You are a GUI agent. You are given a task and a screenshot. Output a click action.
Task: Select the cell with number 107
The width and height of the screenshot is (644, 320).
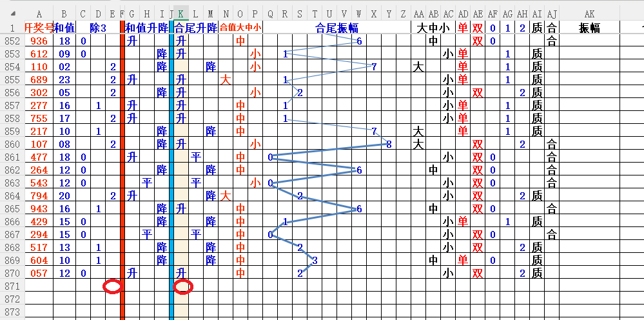[39, 144]
